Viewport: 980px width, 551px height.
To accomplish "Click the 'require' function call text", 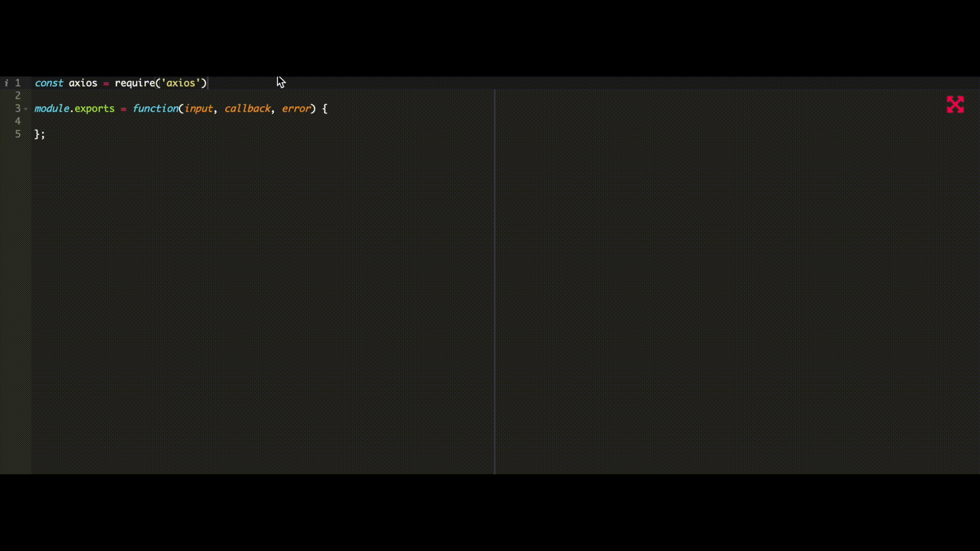I will pos(135,83).
